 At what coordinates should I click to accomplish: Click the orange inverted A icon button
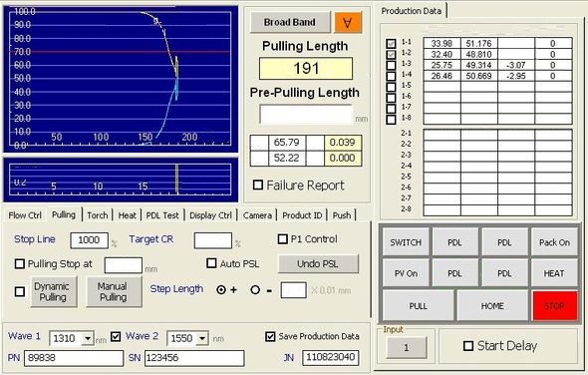tap(348, 23)
